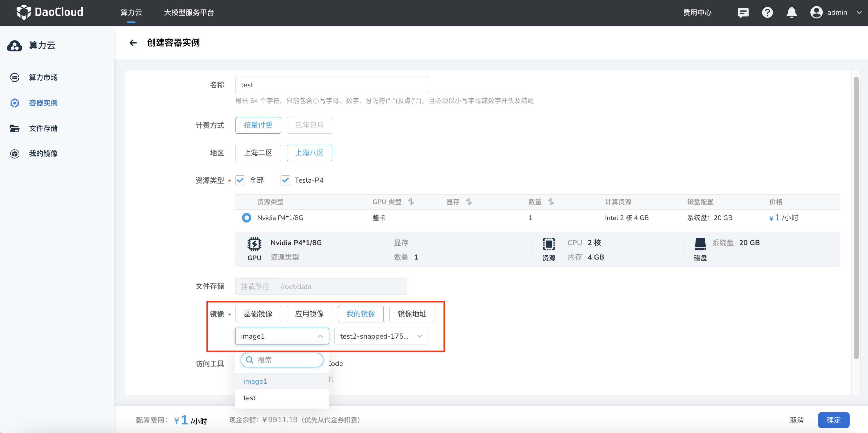Select the Nvidia P4*1/8G radio button
Screen dimensions: 868x433
(246, 218)
